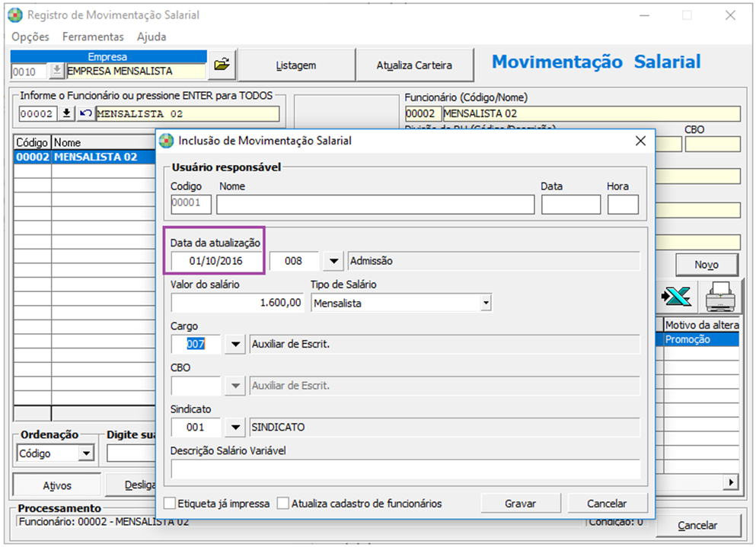This screenshot has height=547, width=756.
Task: Click the reason code field 008
Action: click(294, 261)
